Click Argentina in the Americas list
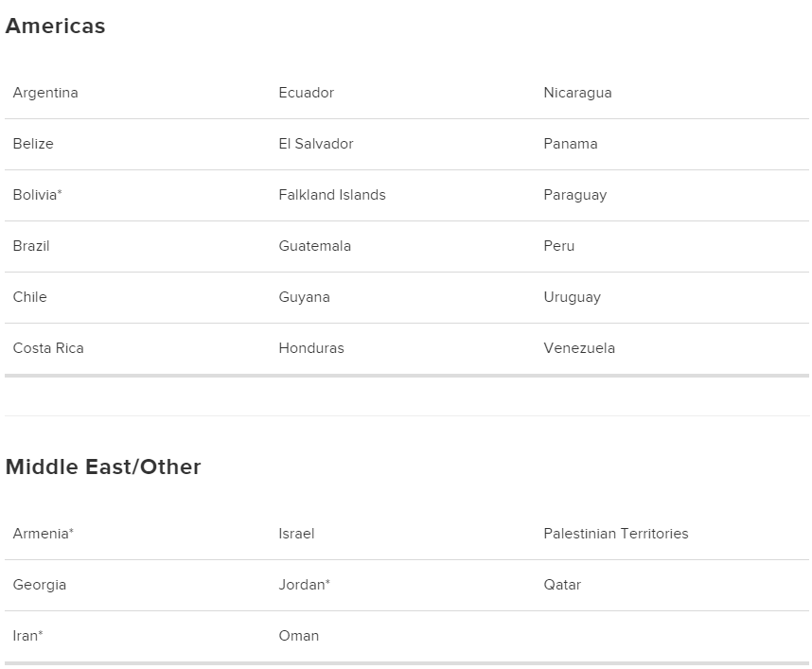Image resolution: width=812 pixels, height=669 pixels. click(x=45, y=93)
